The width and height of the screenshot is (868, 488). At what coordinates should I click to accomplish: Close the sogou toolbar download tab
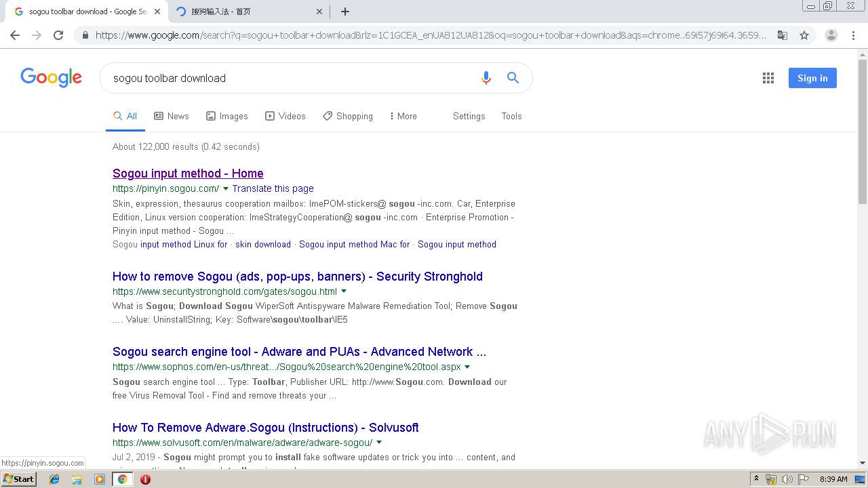click(157, 12)
